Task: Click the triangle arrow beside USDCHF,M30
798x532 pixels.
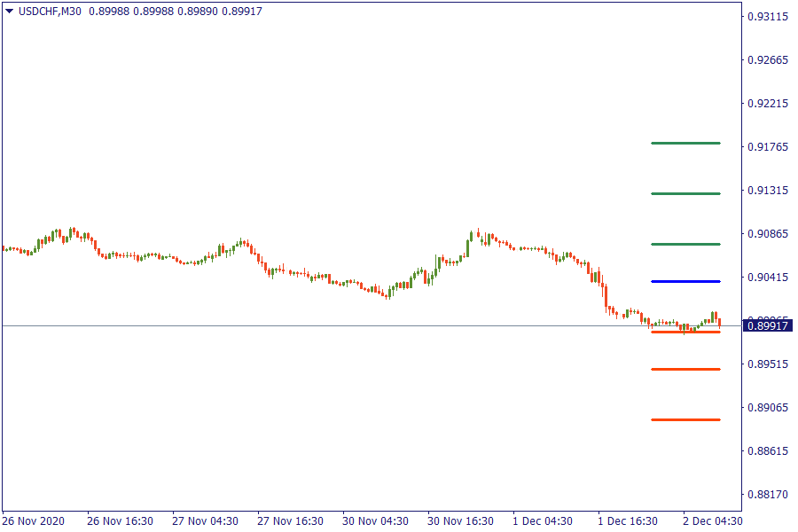Action: [9, 11]
